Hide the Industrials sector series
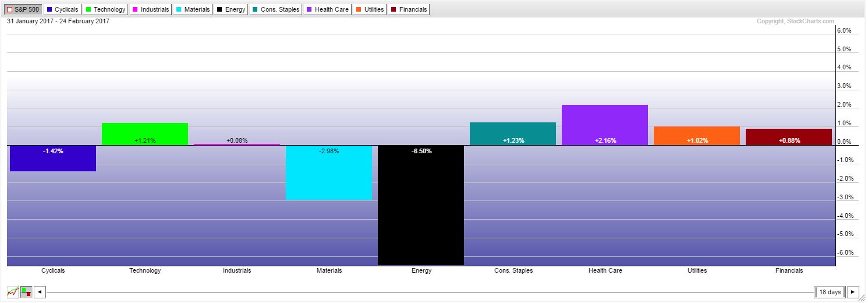 point(150,9)
